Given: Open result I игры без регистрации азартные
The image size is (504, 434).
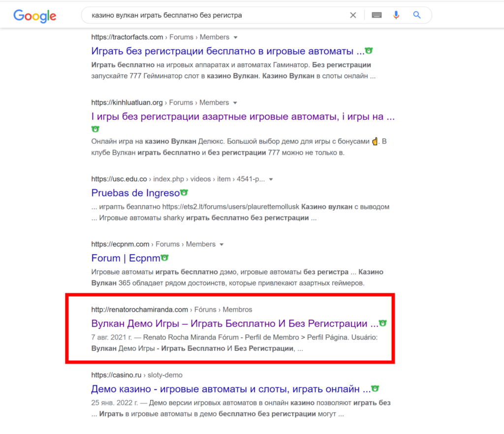Looking at the screenshot, I should [x=243, y=116].
